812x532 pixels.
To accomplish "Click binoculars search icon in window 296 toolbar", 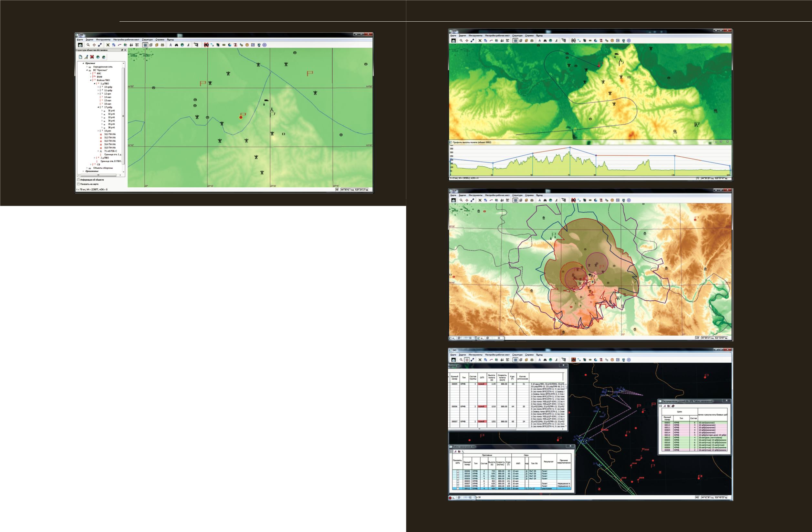I will click(x=176, y=45).
